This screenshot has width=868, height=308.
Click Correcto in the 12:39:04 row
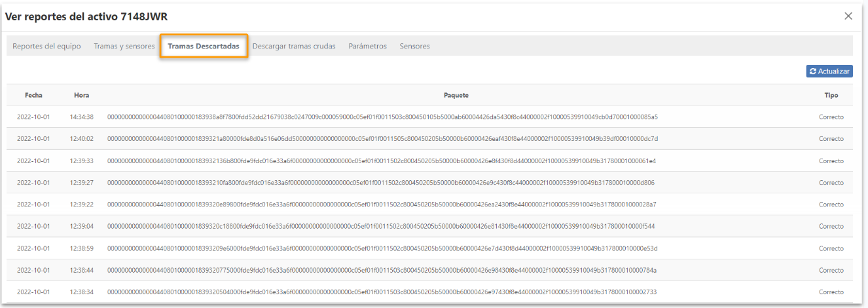[831, 226]
